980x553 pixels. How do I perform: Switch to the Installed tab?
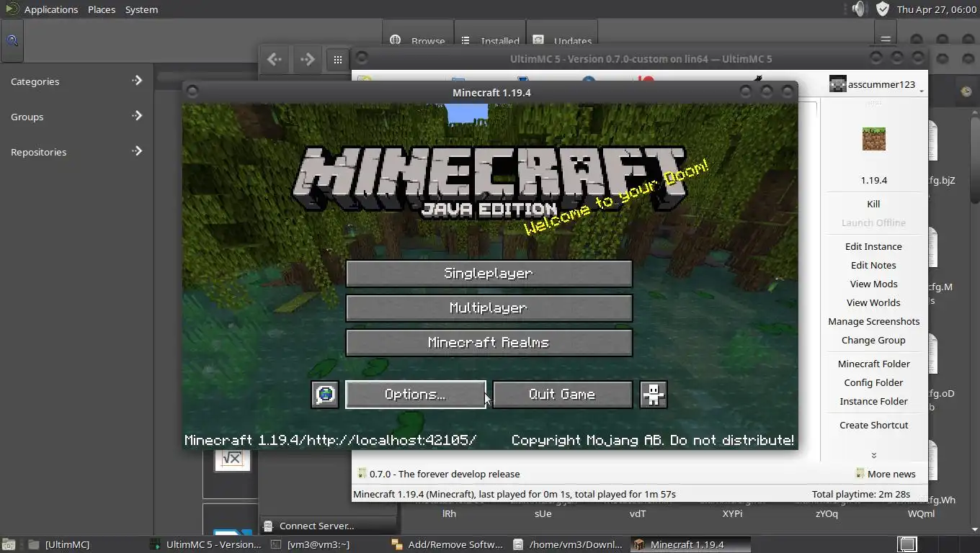click(x=491, y=41)
